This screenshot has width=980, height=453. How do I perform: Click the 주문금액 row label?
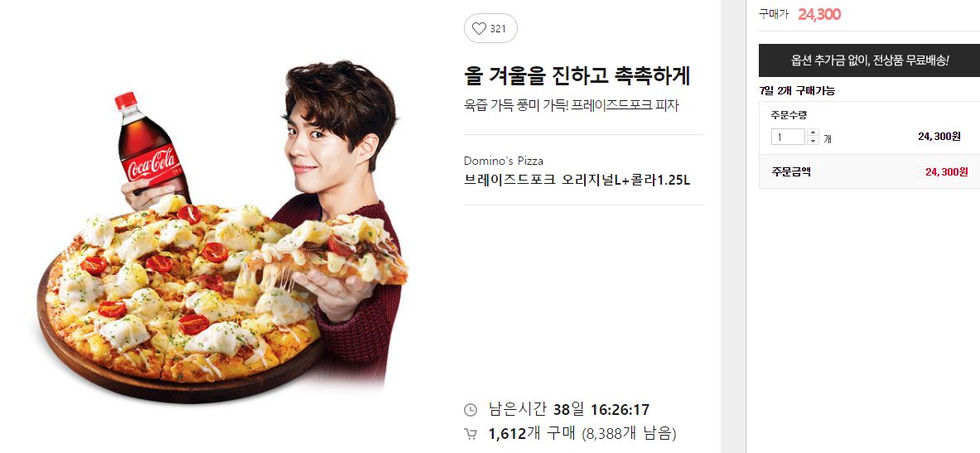click(790, 171)
